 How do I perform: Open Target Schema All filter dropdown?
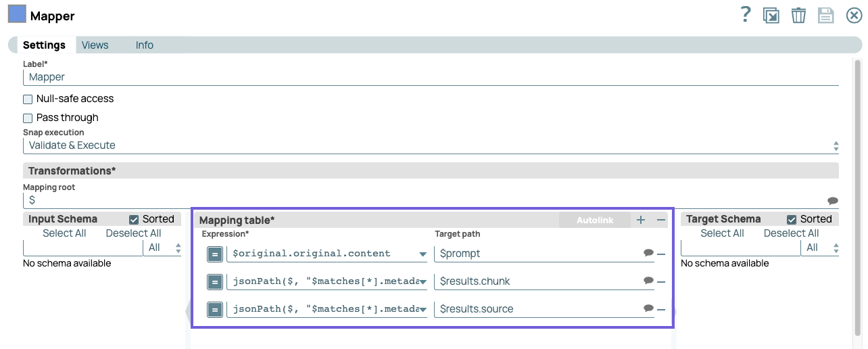tap(820, 248)
